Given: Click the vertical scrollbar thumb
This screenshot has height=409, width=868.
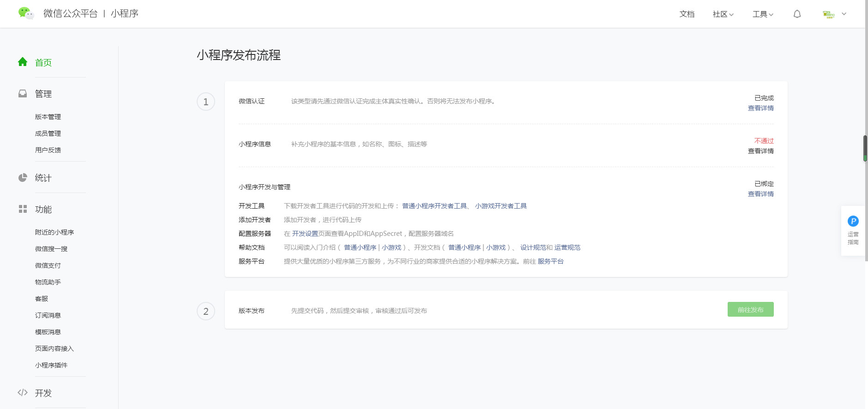Looking at the screenshot, I should tap(865, 148).
